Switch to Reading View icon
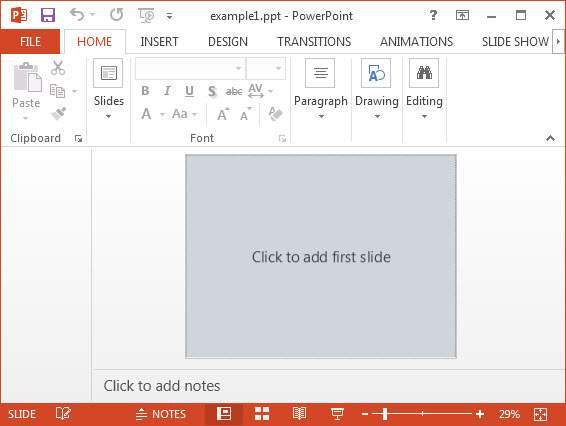 click(x=299, y=414)
